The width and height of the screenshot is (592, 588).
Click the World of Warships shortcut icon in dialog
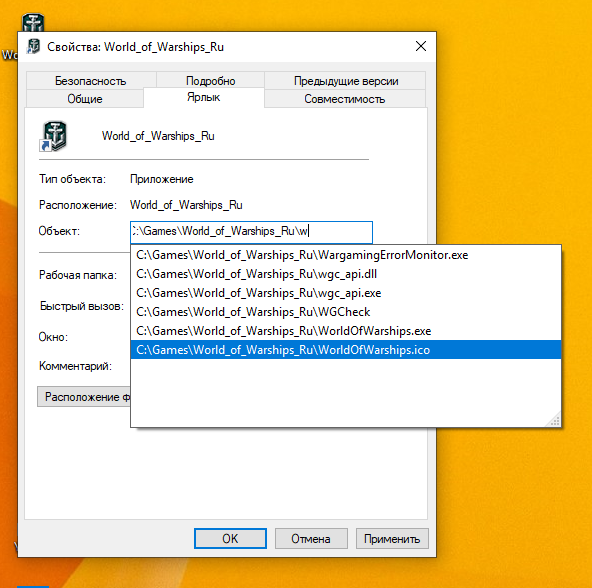(x=54, y=136)
